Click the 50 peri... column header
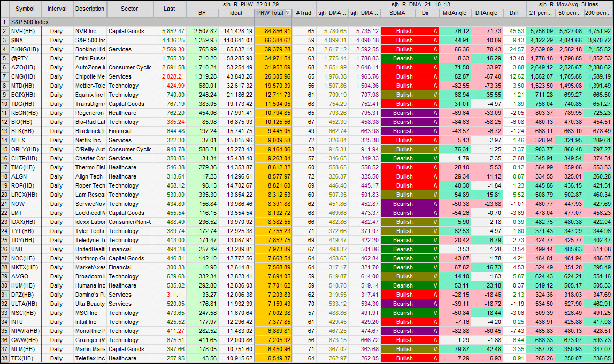 [570, 13]
